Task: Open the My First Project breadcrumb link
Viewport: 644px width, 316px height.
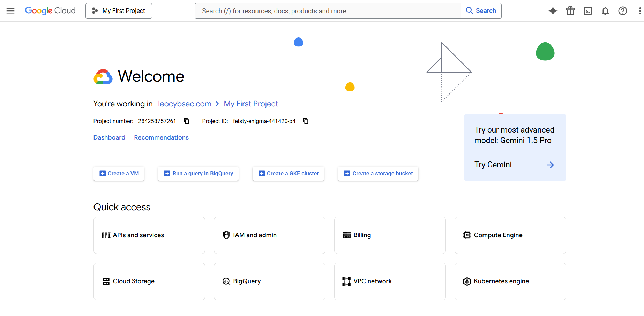Action: tap(251, 104)
